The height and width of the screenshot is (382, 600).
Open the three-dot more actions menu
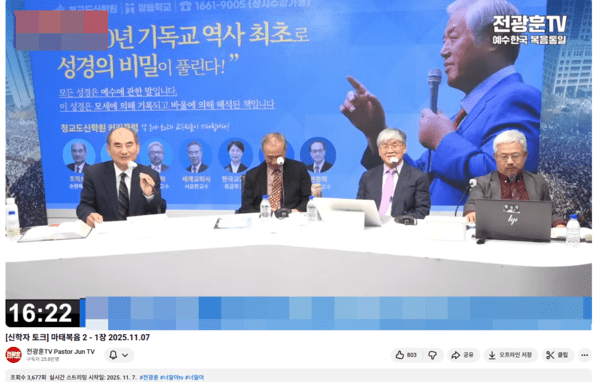tap(584, 355)
